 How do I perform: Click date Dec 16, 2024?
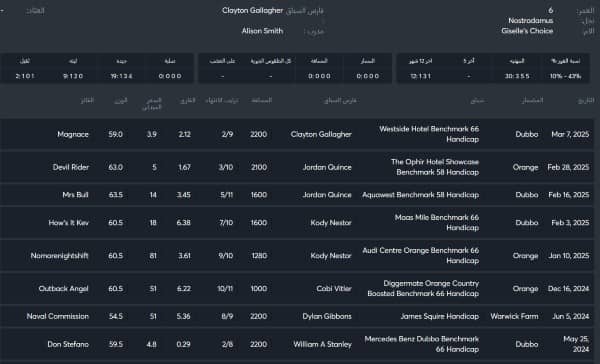(568, 289)
